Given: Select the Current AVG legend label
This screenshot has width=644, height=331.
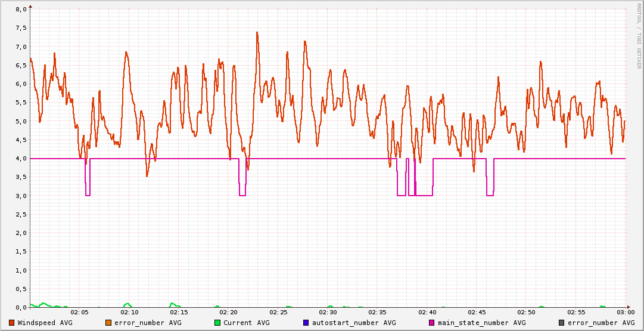Looking at the screenshot, I should [x=246, y=323].
